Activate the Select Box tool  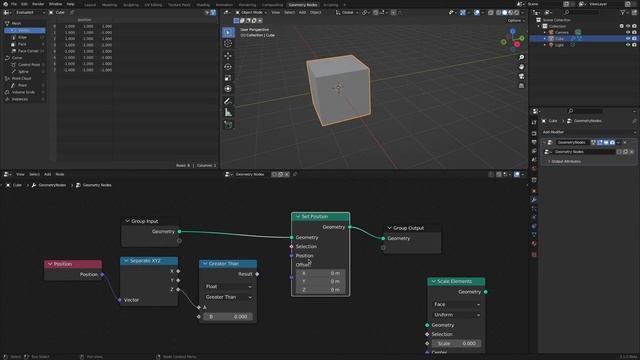(228, 32)
